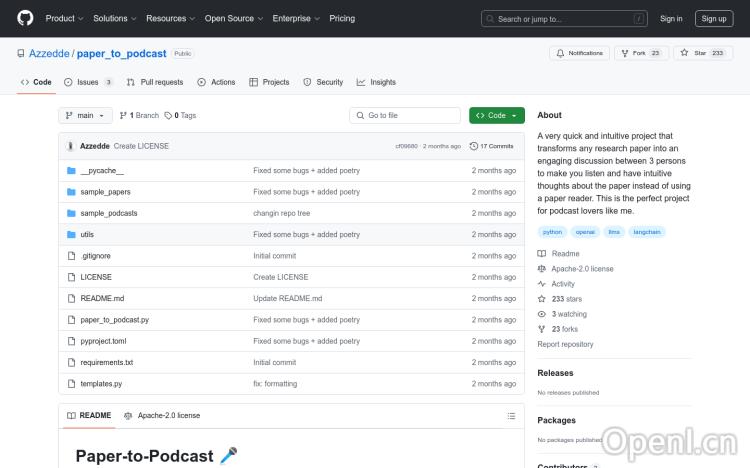Image resolution: width=750 pixels, height=468 pixels.
Task: Click file icon of requirements.txt row
Action: tap(71, 362)
